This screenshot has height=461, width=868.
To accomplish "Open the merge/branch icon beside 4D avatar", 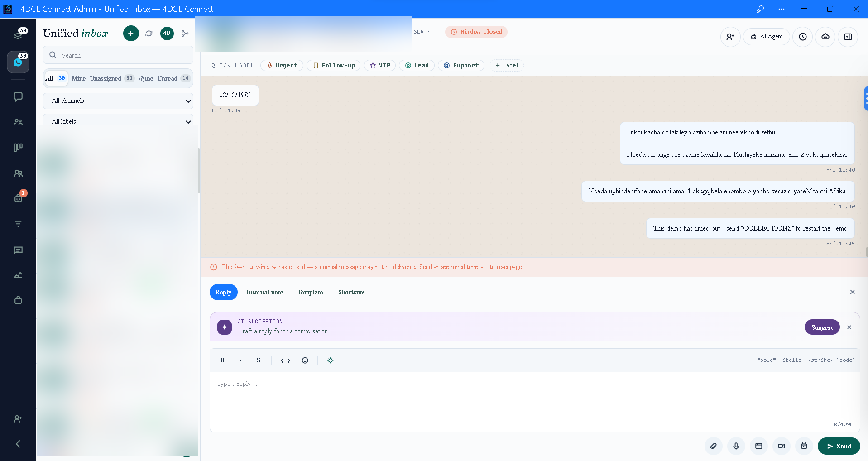I will click(x=185, y=33).
